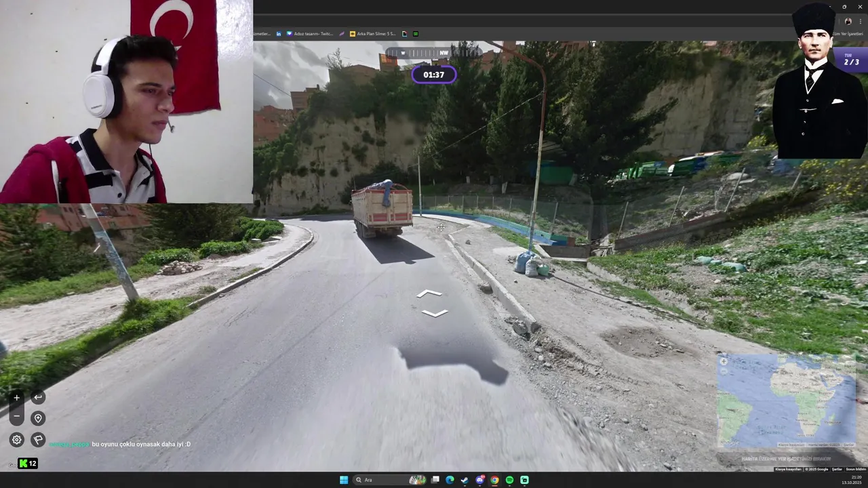
Task: Open the world guess map thumbnail
Action: tap(787, 401)
